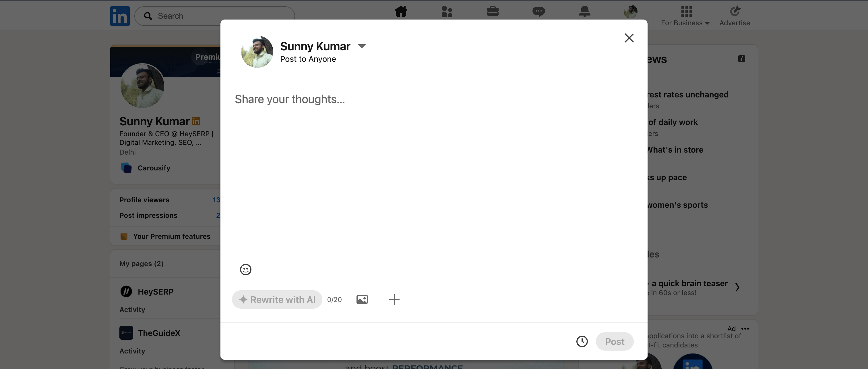Open the Advertise menu item
The height and width of the screenshot is (369, 868).
pos(734,16)
